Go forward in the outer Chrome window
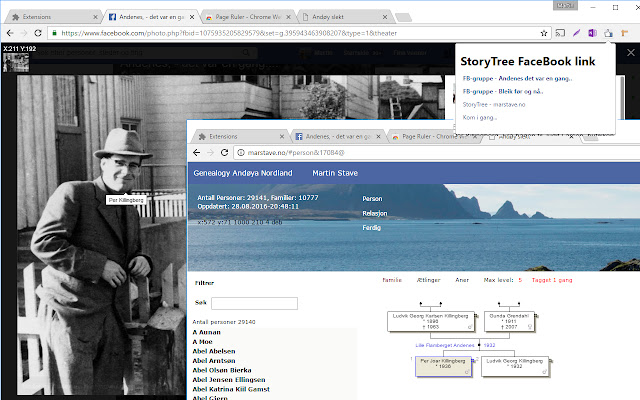This screenshot has width=640, height=400. pos(24,33)
